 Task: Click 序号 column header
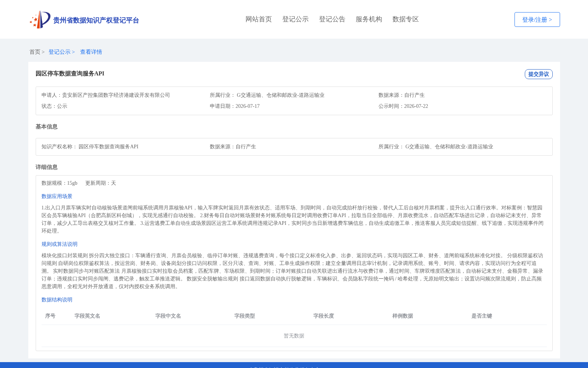pos(50,316)
